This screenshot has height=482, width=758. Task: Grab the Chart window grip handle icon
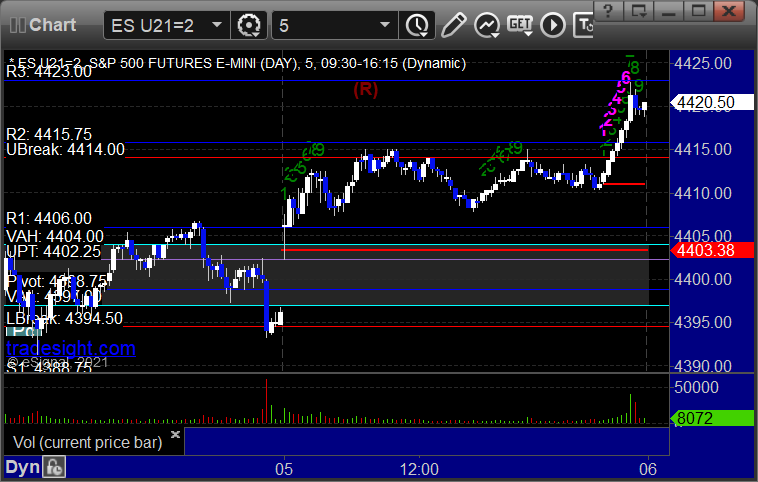[17, 25]
